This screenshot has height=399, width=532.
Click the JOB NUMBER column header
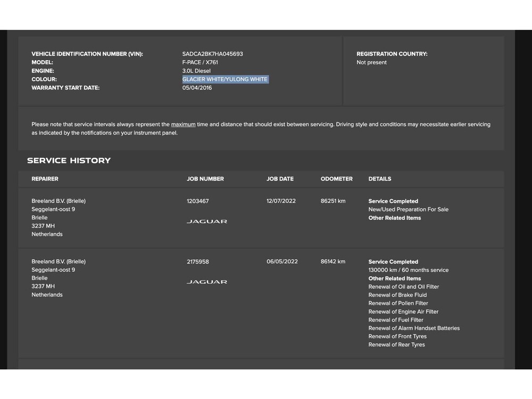point(205,179)
